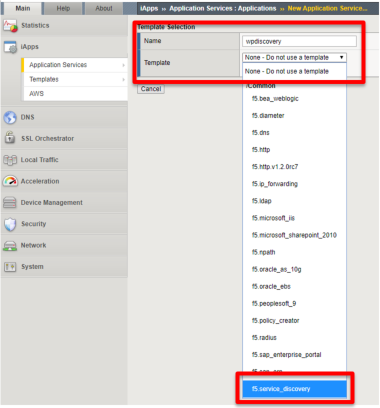The height and width of the screenshot is (408, 380).
Task: Click the Security shield icon
Action: point(10,224)
